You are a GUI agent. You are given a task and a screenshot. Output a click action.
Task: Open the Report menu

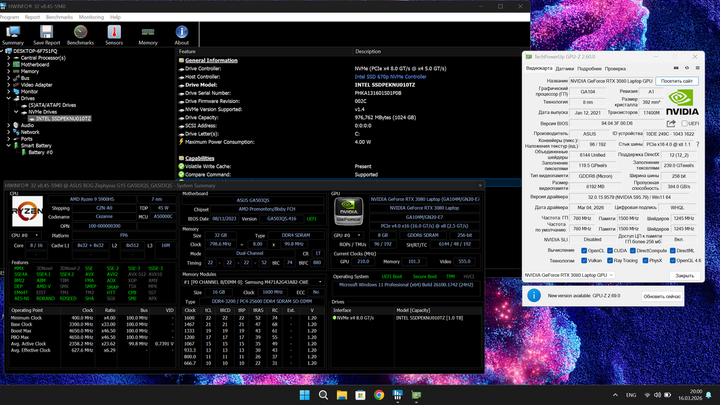pyautogui.click(x=32, y=17)
